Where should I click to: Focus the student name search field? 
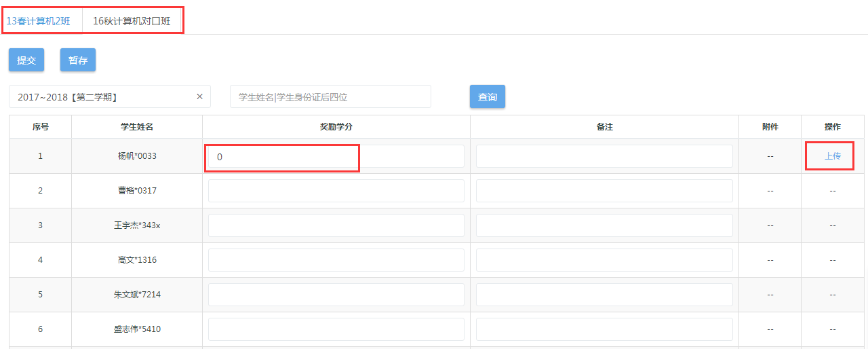[x=330, y=96]
